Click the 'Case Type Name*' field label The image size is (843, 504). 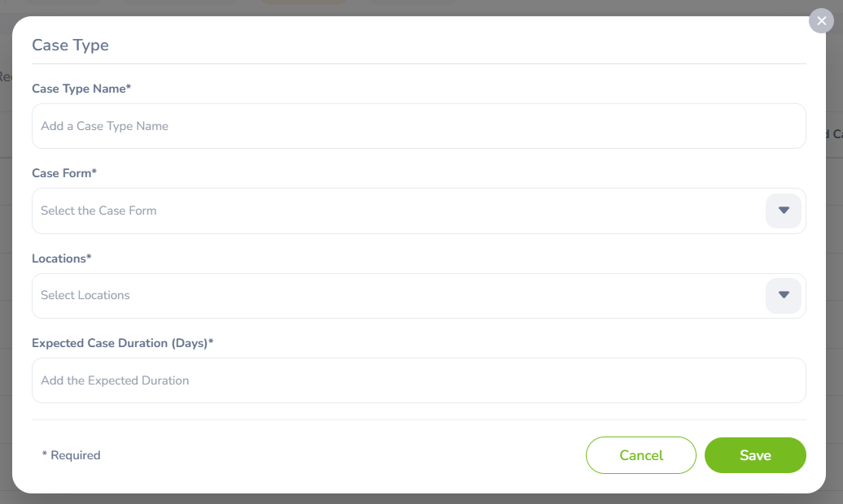pos(81,89)
